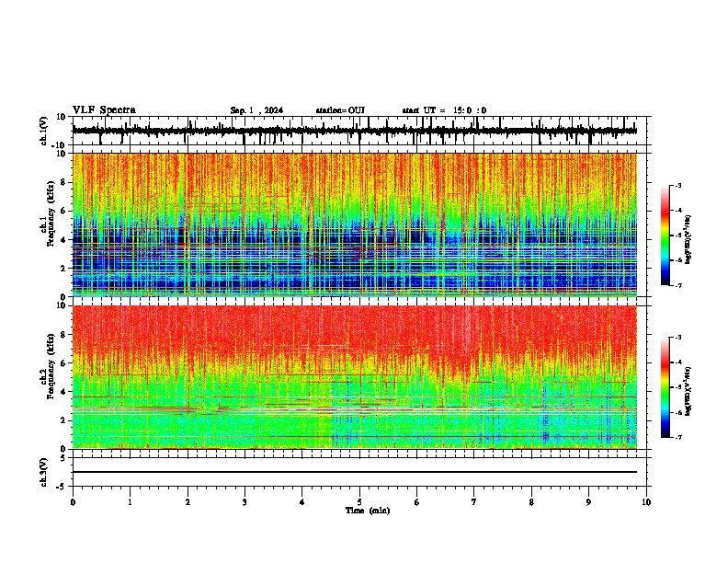Screen dimensions: 728x563
Task: Click the ch.1 color bar unit label
Action: pos(688,240)
